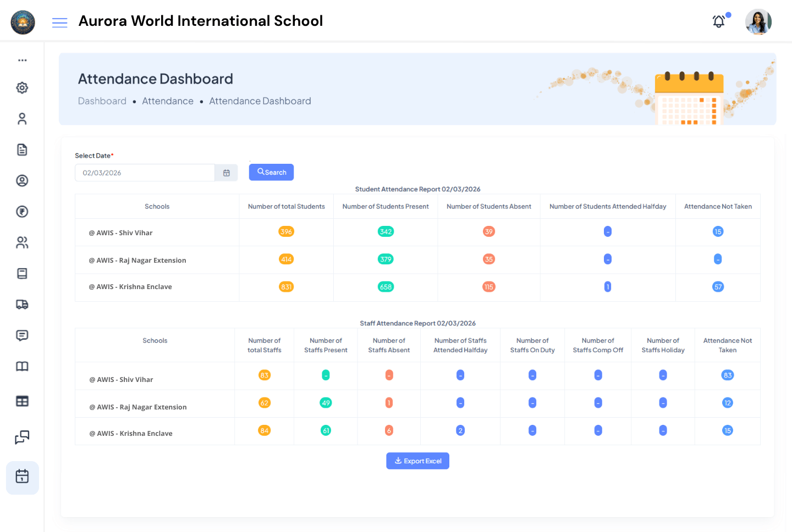The width and height of the screenshot is (792, 532).
Task: Navigate to Dashboard breadcrumb link
Action: 102,101
